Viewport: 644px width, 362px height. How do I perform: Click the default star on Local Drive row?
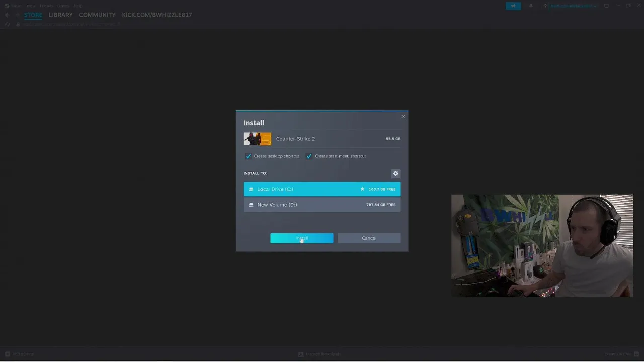[362, 189]
